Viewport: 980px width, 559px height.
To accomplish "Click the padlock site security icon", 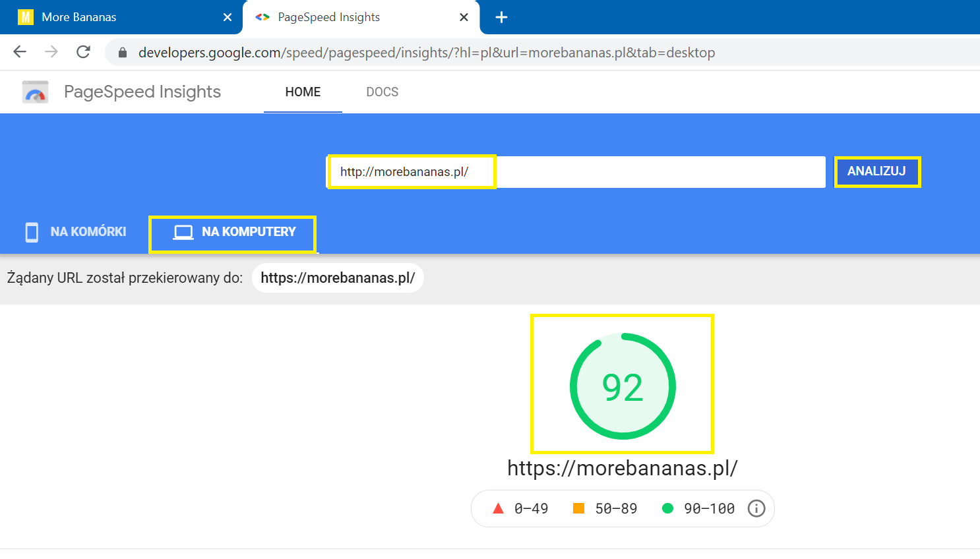I will click(122, 53).
